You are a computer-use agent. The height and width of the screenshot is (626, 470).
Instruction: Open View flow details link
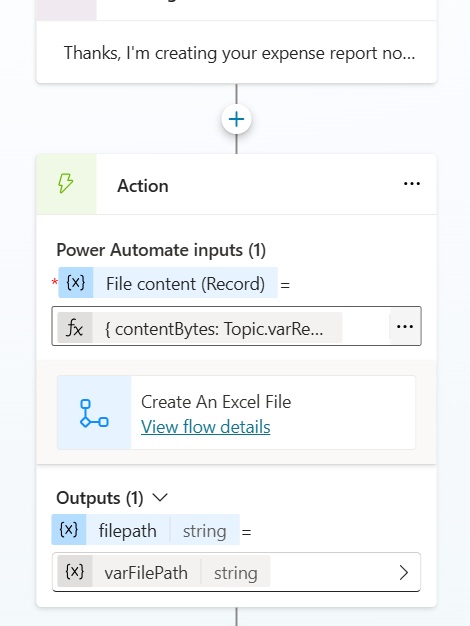pos(206,427)
